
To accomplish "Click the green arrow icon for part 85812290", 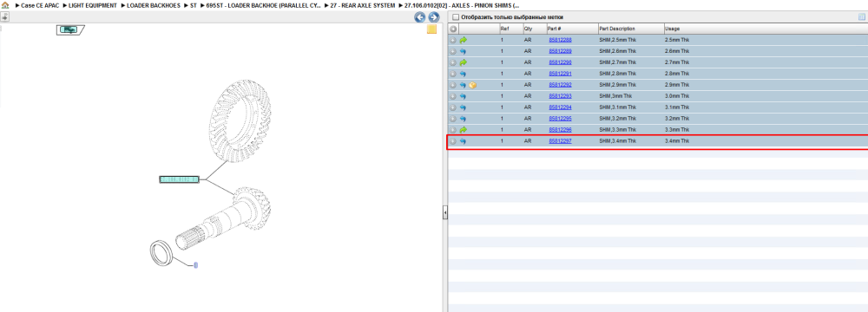I will (464, 62).
